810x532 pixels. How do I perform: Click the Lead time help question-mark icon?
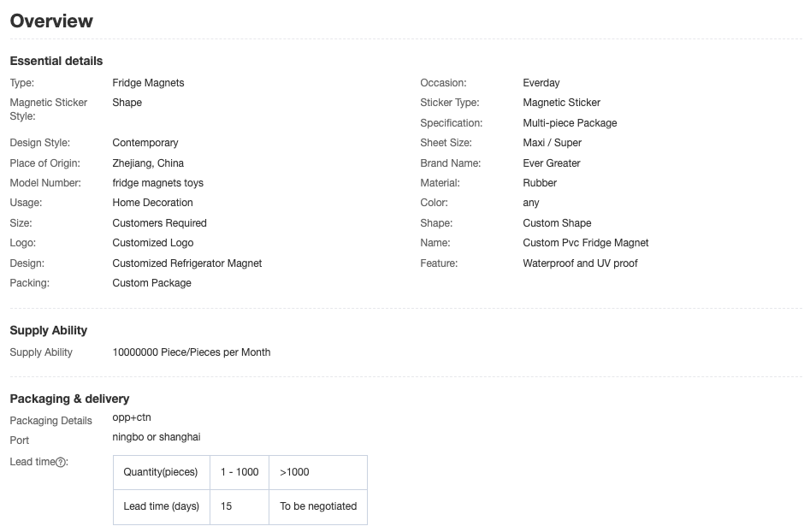61,462
